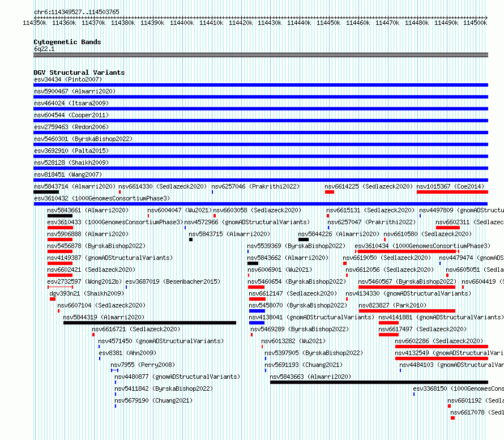Select the black bar under nsv5843714

[x=46, y=192]
